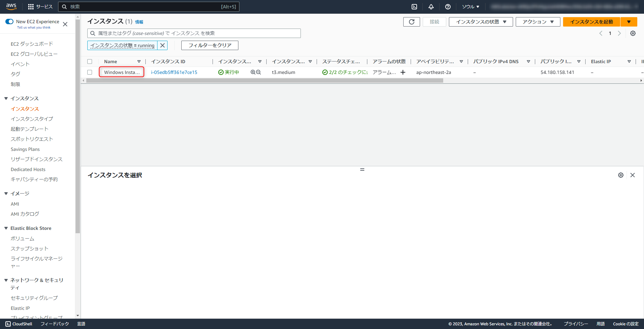Open the help question-mark icon
Image resolution: width=644 pixels, height=329 pixels.
pos(448,6)
